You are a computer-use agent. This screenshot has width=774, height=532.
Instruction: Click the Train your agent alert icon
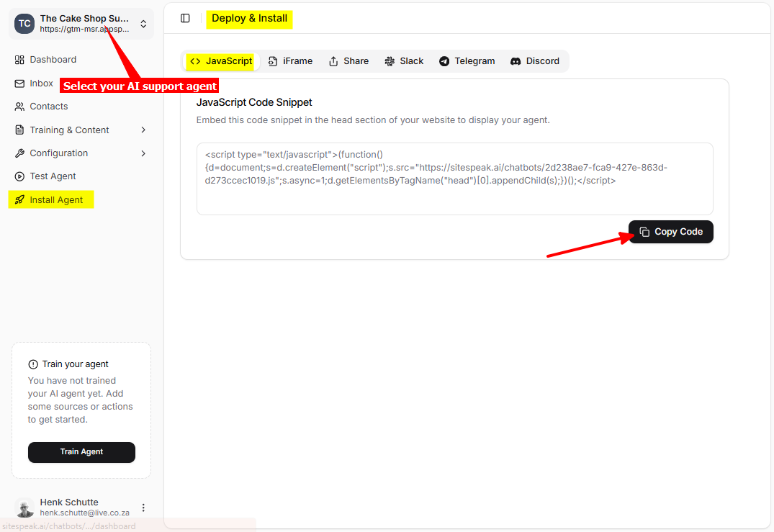33,364
